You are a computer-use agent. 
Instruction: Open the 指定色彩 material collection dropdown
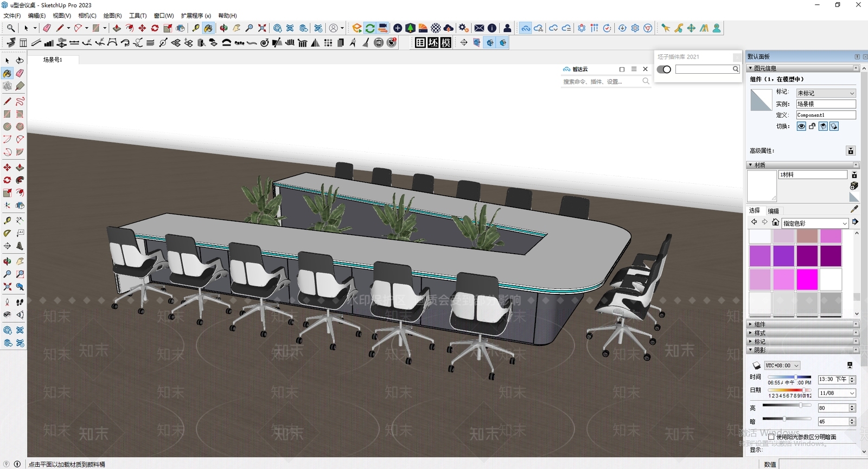(814, 223)
